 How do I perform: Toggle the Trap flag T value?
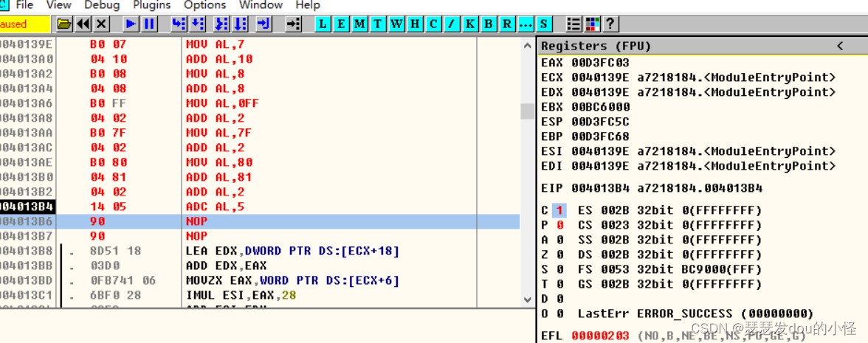[559, 285]
